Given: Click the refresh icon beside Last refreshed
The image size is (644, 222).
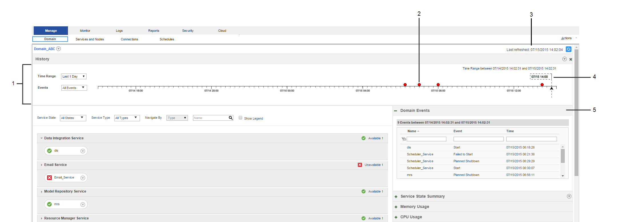Looking at the screenshot, I should pyautogui.click(x=568, y=49).
